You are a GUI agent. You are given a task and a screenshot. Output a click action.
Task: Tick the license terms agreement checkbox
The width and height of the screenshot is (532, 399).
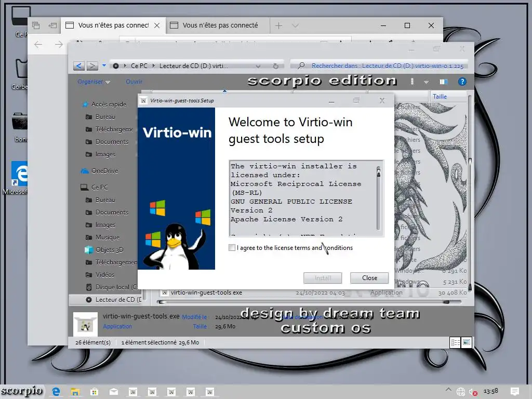[x=232, y=248]
